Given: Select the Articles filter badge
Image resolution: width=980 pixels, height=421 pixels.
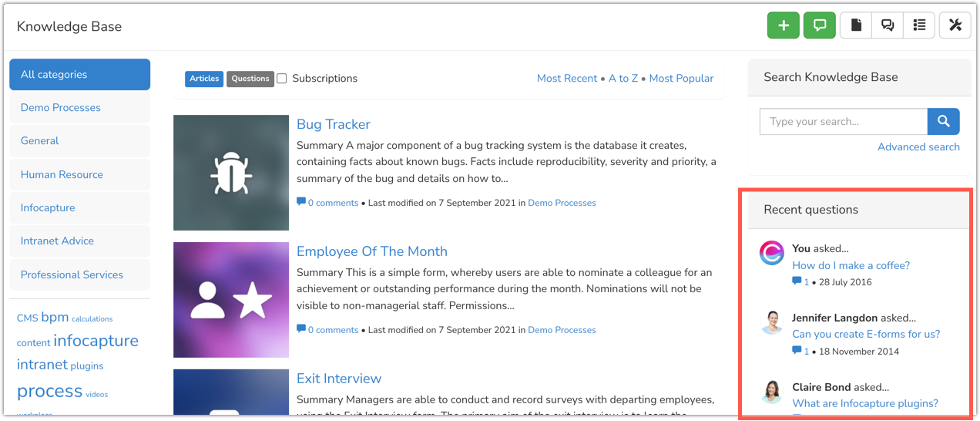Looking at the screenshot, I should [x=204, y=79].
